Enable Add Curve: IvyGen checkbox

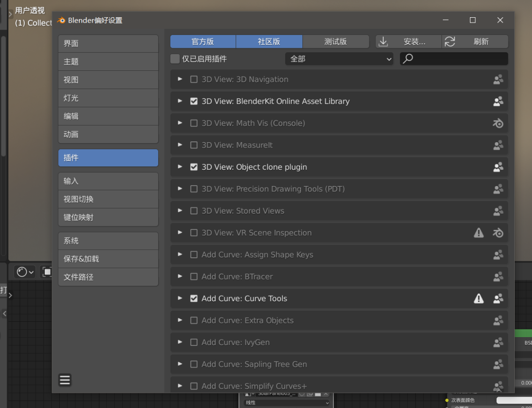194,342
